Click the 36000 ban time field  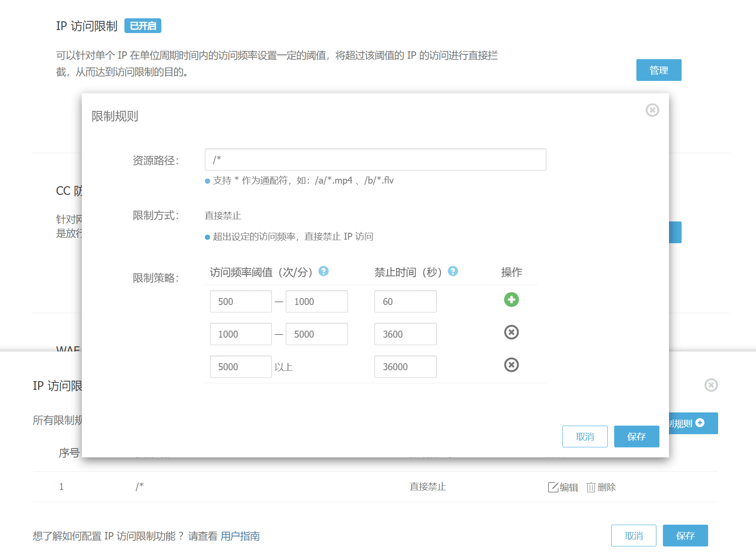[405, 367]
